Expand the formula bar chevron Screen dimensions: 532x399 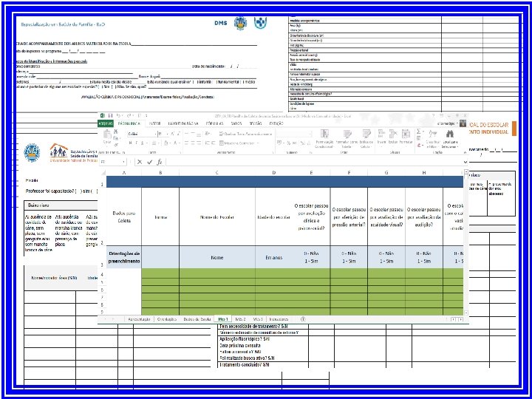coord(465,162)
